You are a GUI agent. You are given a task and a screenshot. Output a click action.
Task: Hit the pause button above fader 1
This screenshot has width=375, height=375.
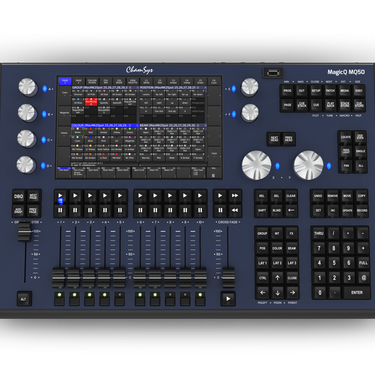tap(60, 211)
